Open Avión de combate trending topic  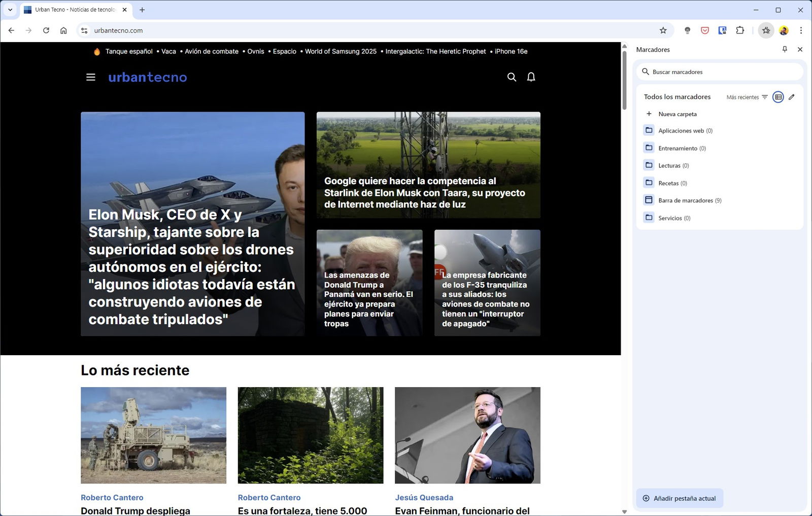tap(212, 51)
